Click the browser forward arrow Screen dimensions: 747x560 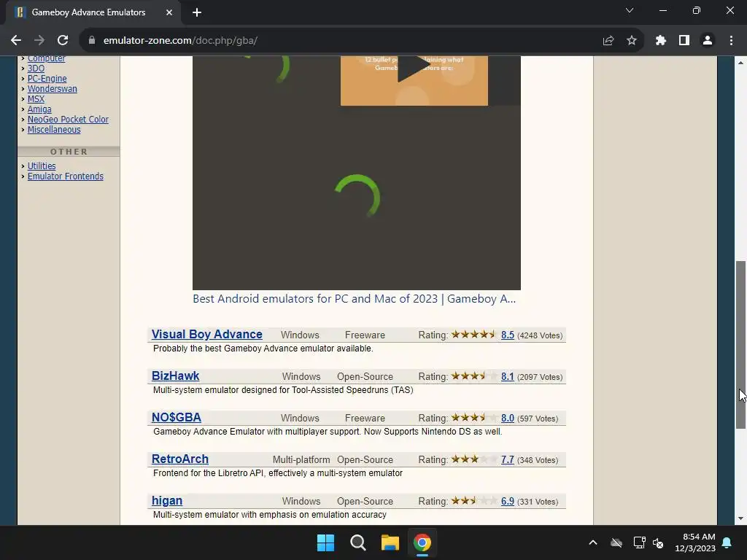pos(39,41)
